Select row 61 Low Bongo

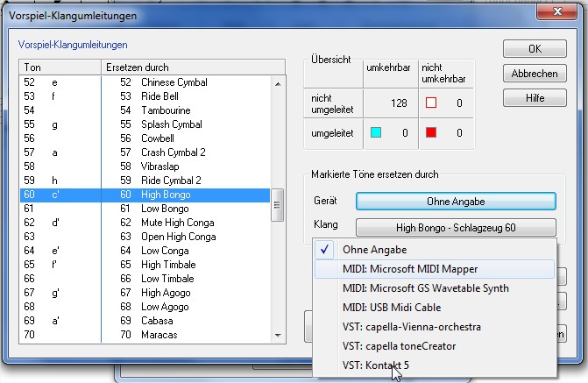[145, 209]
